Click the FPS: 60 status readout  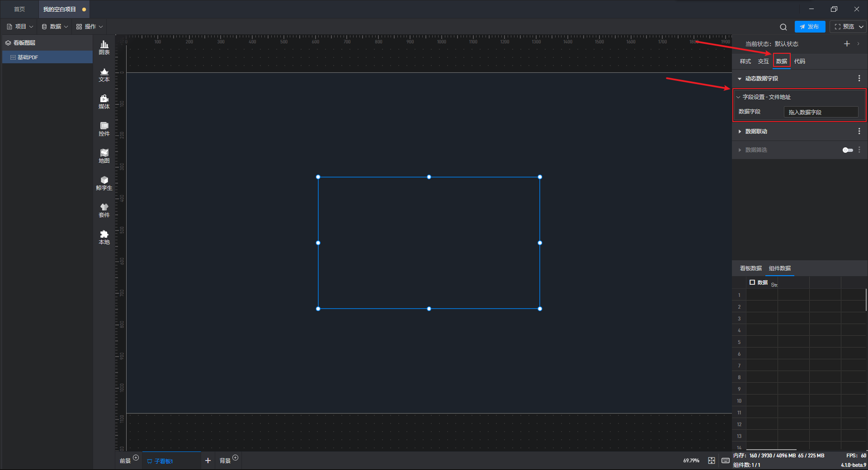[x=856, y=456]
